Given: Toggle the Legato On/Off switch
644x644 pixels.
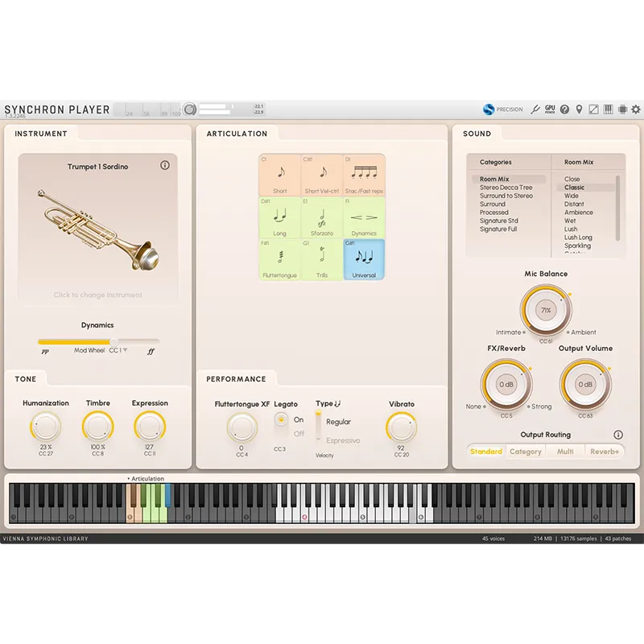Looking at the screenshot, I should pos(281,426).
